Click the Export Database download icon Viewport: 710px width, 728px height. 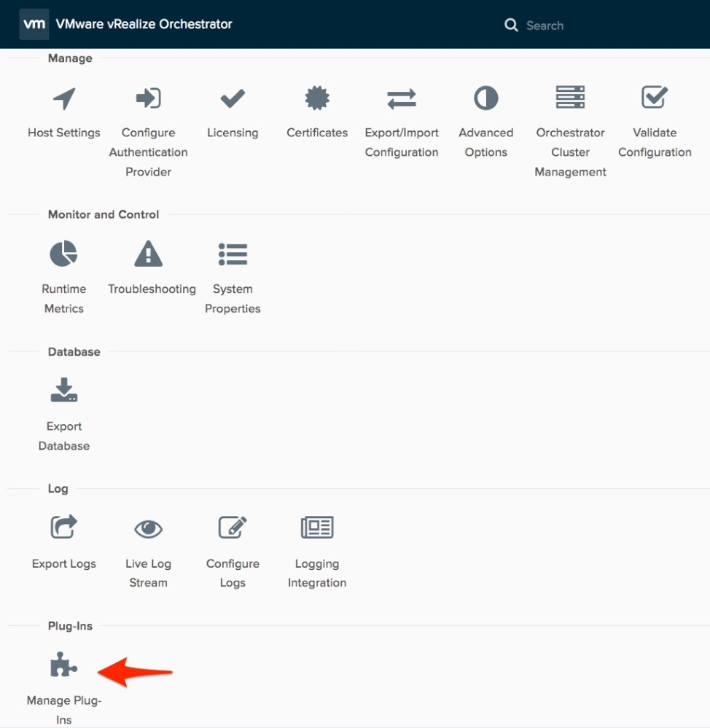(x=64, y=390)
